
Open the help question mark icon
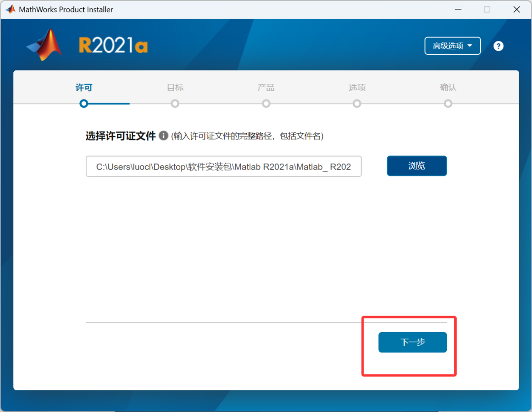(498, 46)
